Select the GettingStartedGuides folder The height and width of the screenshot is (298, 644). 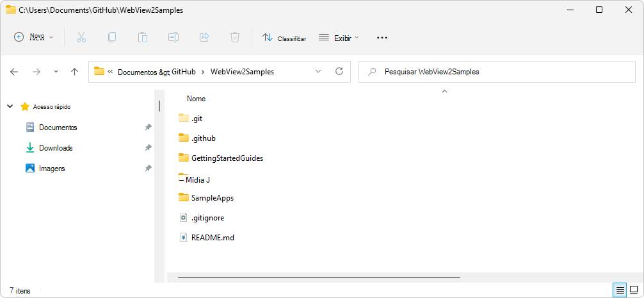tap(221, 158)
